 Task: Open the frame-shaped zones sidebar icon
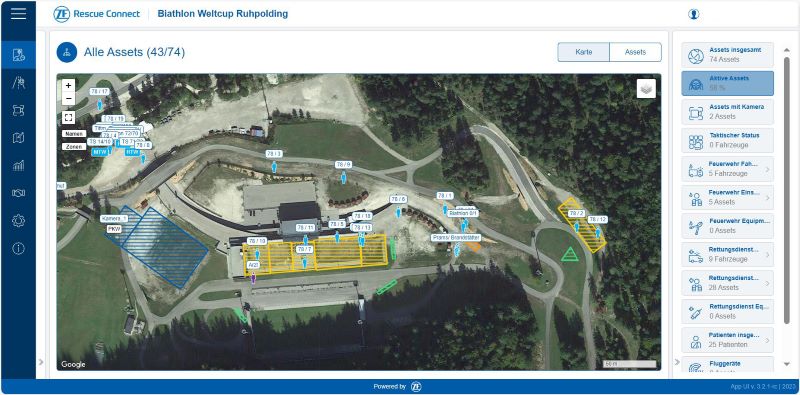(18, 110)
